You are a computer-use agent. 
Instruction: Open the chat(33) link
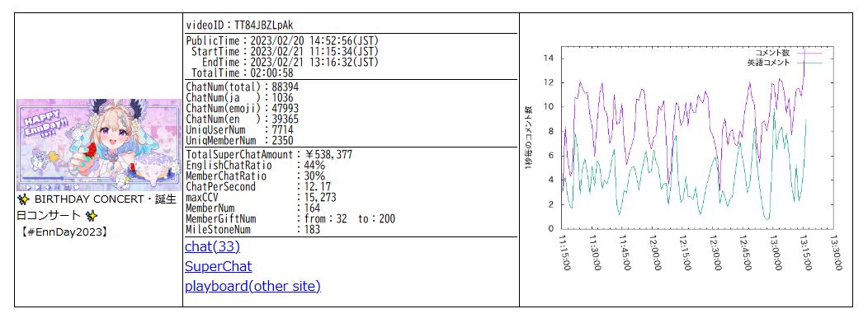point(213,246)
